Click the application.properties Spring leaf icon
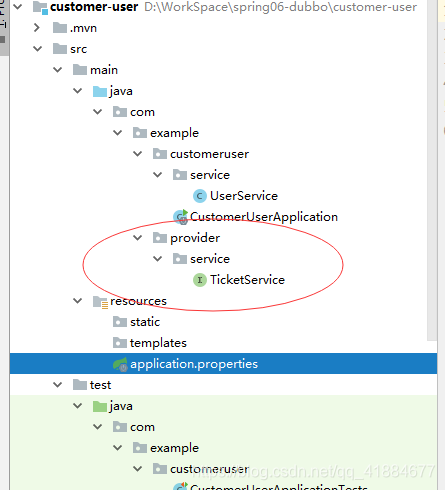 [120, 364]
